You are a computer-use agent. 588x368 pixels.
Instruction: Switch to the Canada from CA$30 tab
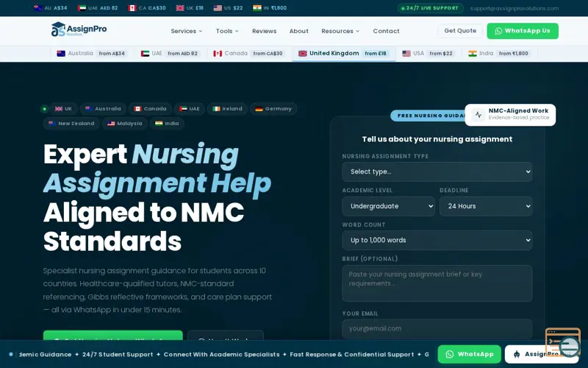249,53
